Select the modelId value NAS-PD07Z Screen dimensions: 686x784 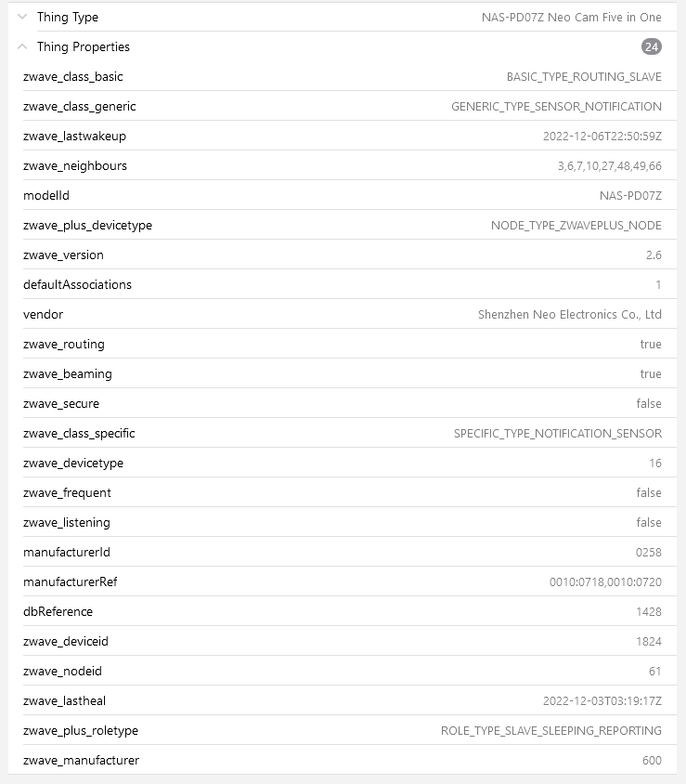click(630, 195)
